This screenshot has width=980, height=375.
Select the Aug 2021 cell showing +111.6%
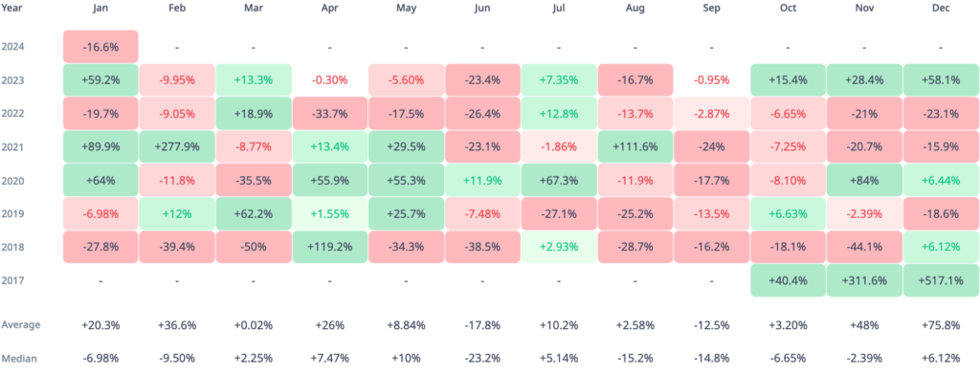click(x=635, y=147)
